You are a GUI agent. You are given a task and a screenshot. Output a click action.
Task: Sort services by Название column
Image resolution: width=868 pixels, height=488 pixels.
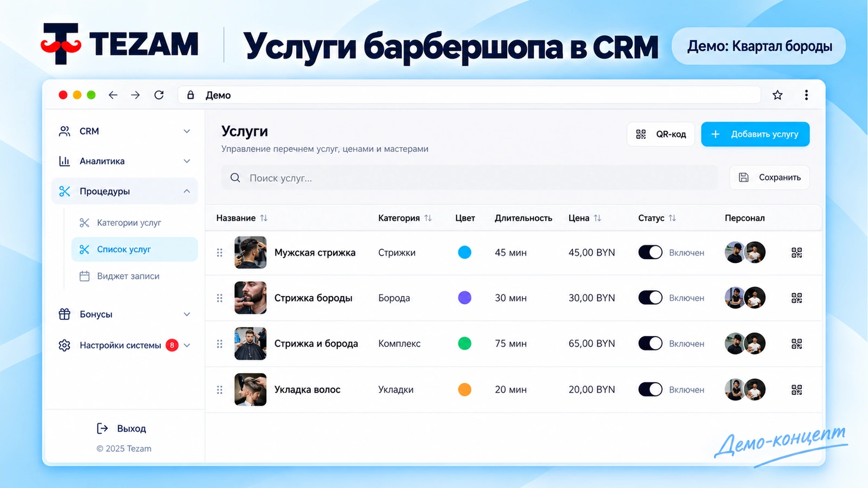(264, 218)
